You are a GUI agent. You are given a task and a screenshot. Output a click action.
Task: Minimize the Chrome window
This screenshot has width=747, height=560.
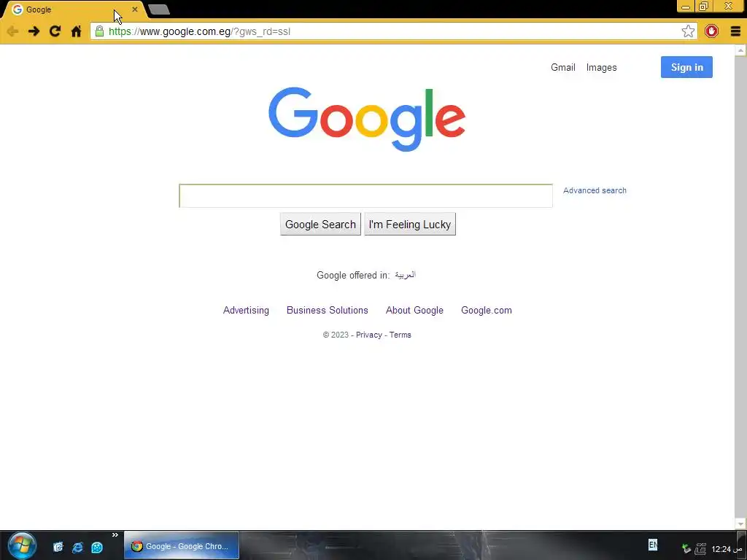point(686,7)
